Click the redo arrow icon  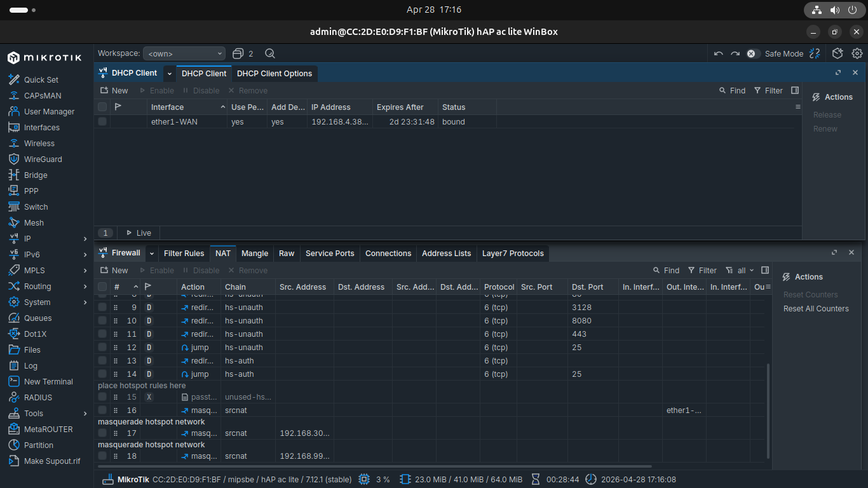click(x=735, y=53)
